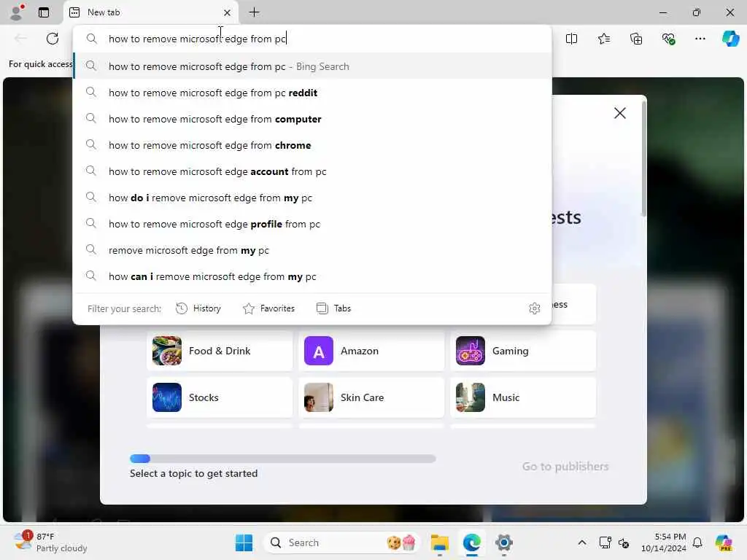Click inside the address bar search field
The image size is (747, 560).
pyautogui.click(x=312, y=39)
